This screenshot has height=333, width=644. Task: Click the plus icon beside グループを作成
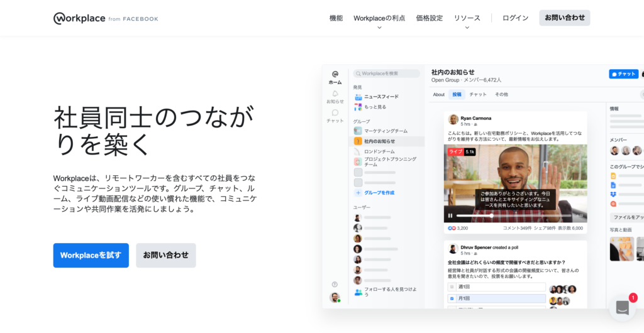pos(358,193)
